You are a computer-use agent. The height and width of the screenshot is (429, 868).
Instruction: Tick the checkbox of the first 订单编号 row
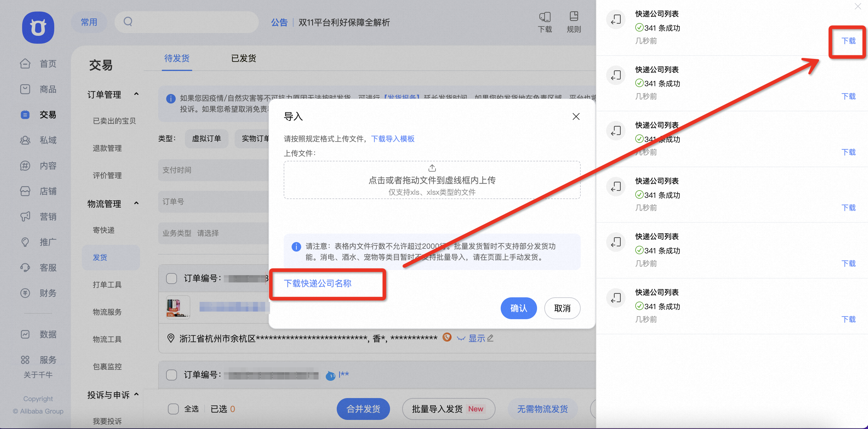[172, 279]
